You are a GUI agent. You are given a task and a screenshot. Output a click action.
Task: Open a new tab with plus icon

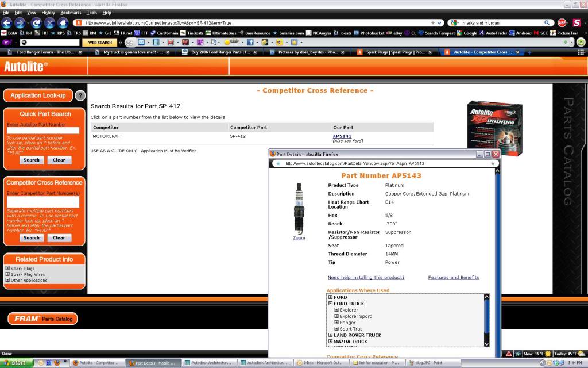[x=529, y=52]
